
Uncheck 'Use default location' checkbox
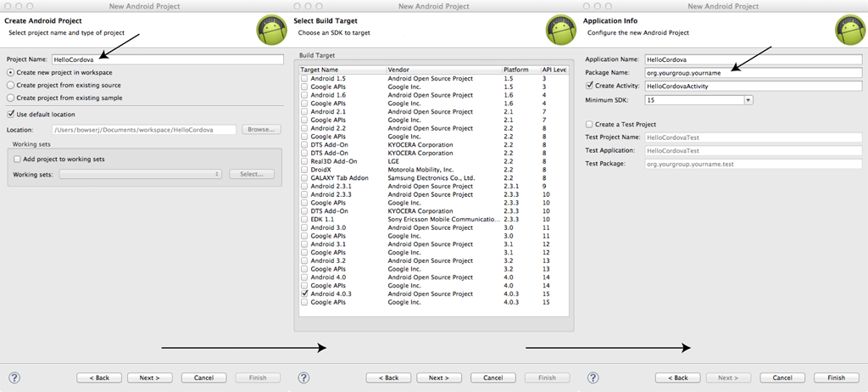[x=10, y=114]
